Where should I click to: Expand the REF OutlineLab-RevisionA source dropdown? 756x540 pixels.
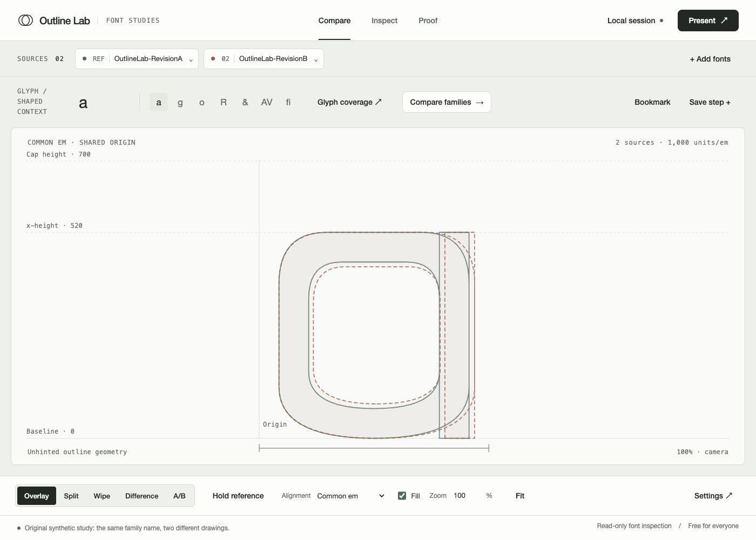coord(137,59)
